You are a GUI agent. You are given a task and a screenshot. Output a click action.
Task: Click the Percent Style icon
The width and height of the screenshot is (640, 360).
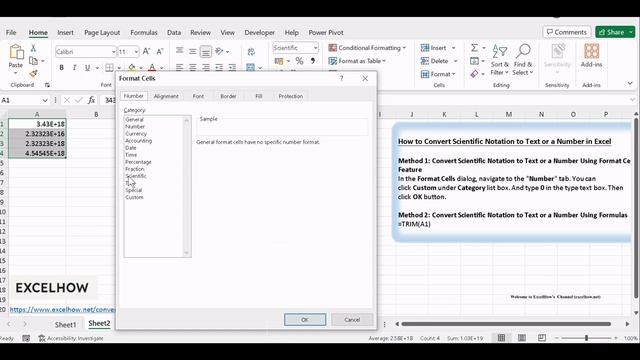(x=299, y=61)
